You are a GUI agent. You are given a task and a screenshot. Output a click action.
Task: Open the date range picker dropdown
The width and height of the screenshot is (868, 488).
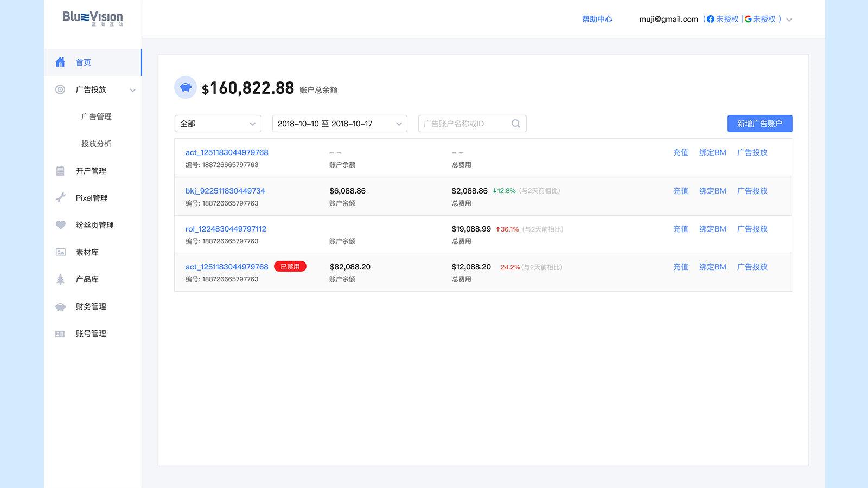[x=339, y=123]
